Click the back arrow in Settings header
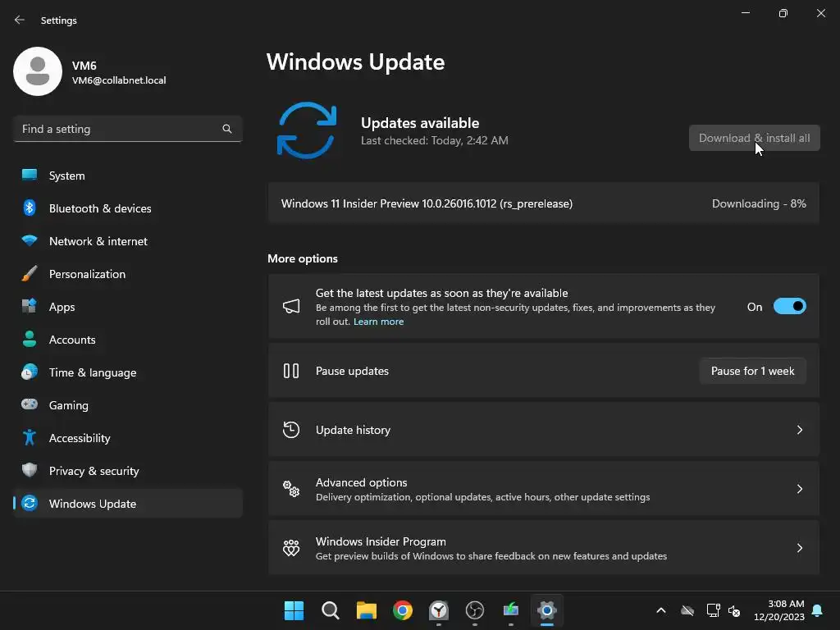This screenshot has height=630, width=840. click(20, 20)
